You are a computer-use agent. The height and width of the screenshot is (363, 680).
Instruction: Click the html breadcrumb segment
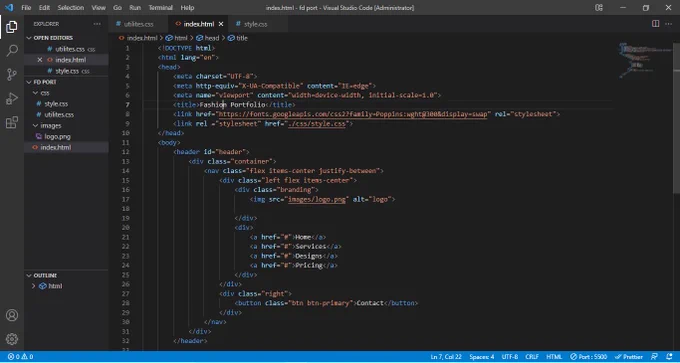tap(177, 38)
